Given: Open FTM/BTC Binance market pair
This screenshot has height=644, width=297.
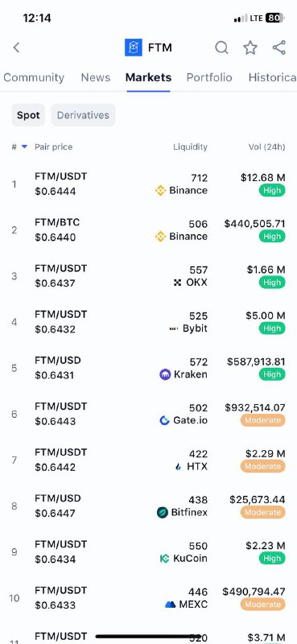Looking at the screenshot, I should coord(148,230).
